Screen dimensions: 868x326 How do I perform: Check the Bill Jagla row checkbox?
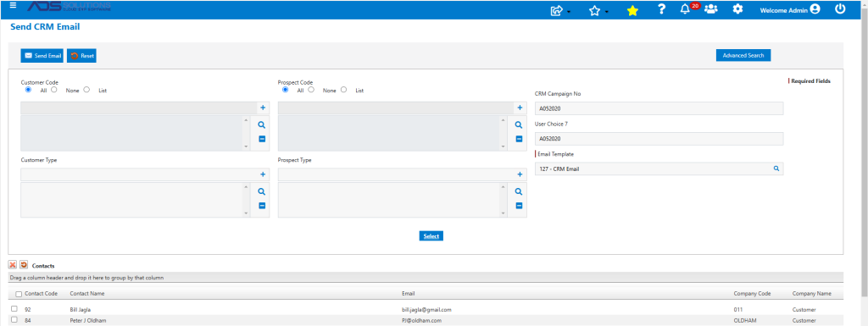(x=14, y=309)
